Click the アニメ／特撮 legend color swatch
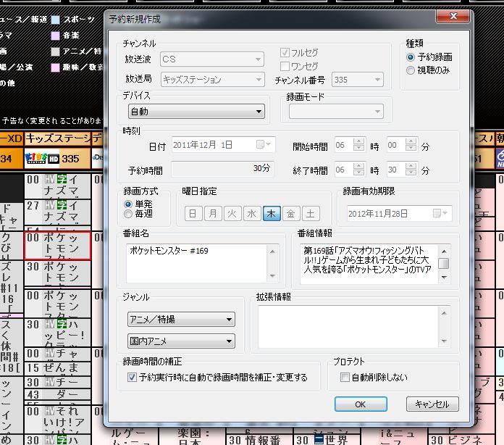504x445 pixels. pos(55,51)
